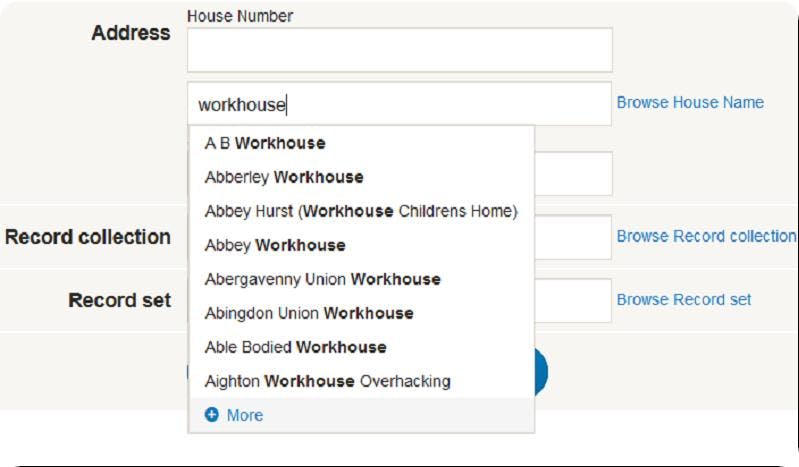799x467 pixels.
Task: Select Abingdon Union Workhouse entry
Action: tap(309, 313)
